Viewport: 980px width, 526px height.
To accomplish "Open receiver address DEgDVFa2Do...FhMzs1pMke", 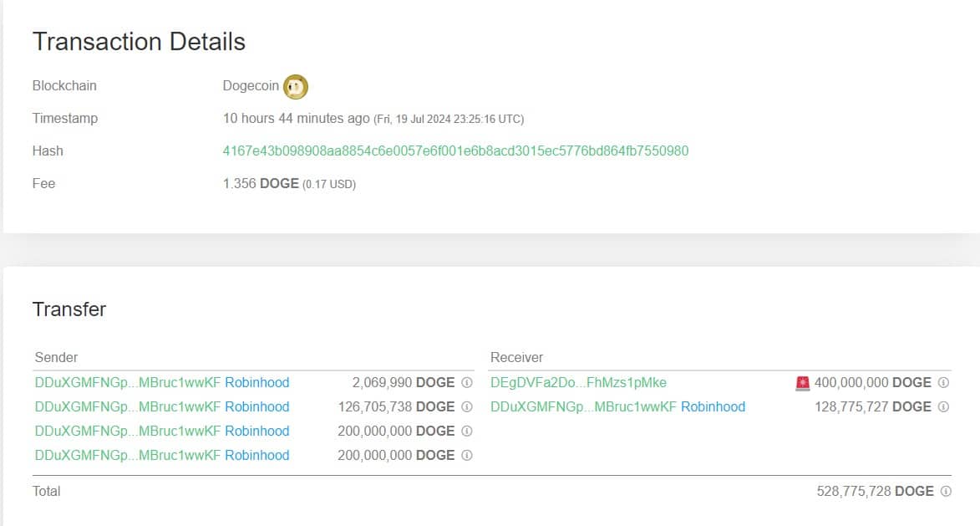I will [x=578, y=383].
